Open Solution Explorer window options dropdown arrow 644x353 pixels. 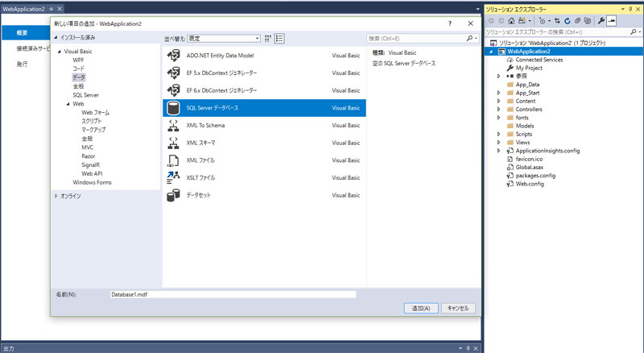click(x=622, y=9)
